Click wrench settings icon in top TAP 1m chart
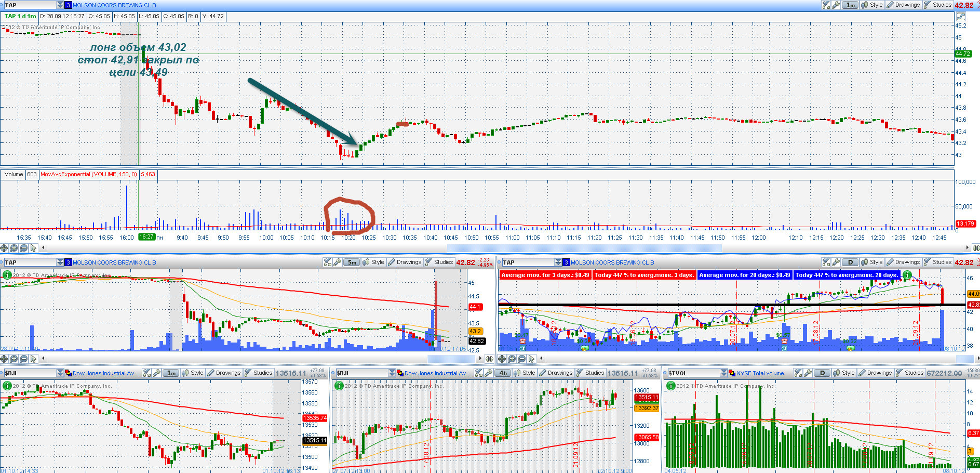This screenshot has height=473, width=980. coord(836,5)
